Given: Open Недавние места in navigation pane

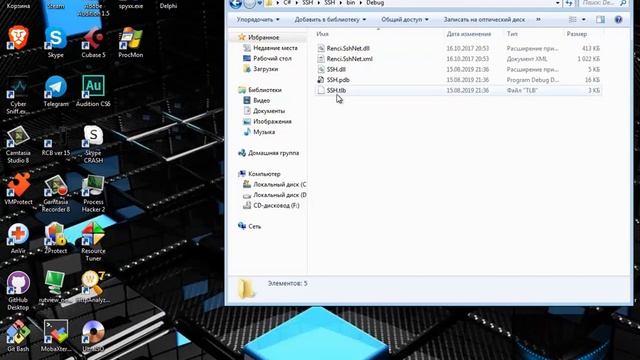Looking at the screenshot, I should click(275, 48).
